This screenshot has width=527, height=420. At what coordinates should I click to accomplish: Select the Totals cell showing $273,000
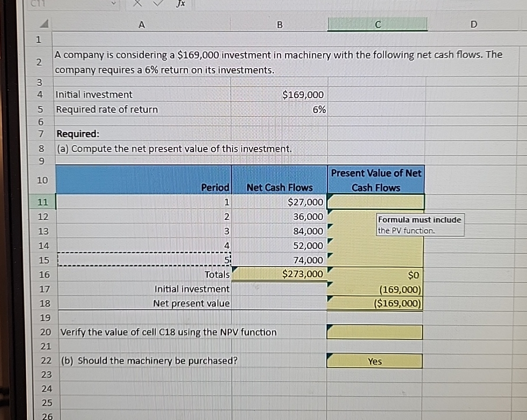click(x=280, y=274)
